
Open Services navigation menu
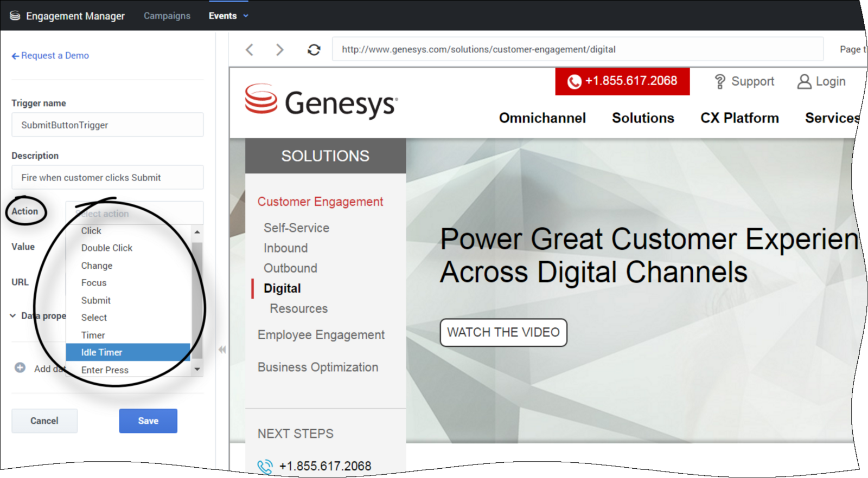point(832,118)
